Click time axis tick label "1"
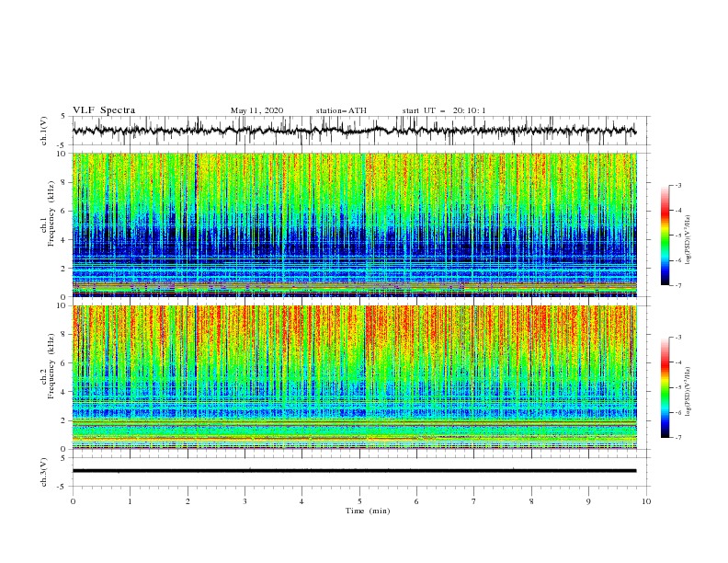Image resolution: width=728 pixels, height=563 pixels. click(130, 501)
